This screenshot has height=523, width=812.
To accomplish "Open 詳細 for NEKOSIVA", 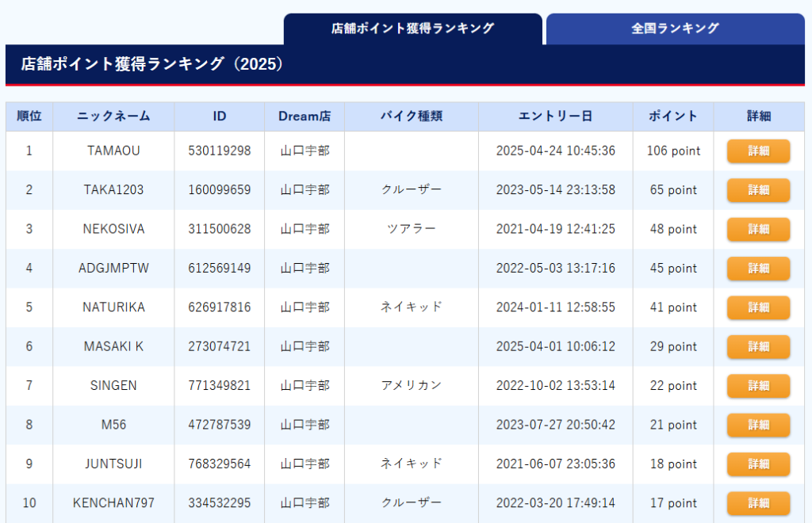I will 758,229.
